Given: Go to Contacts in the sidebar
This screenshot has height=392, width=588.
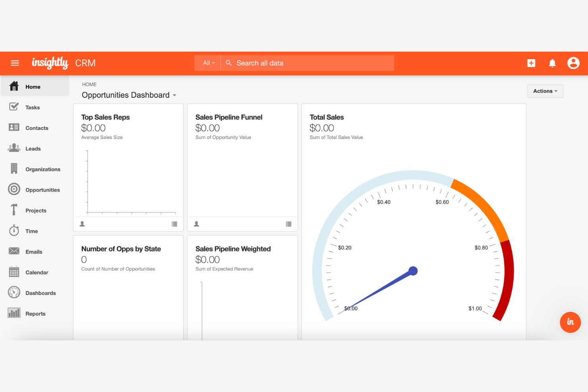Looking at the screenshot, I should [x=37, y=128].
